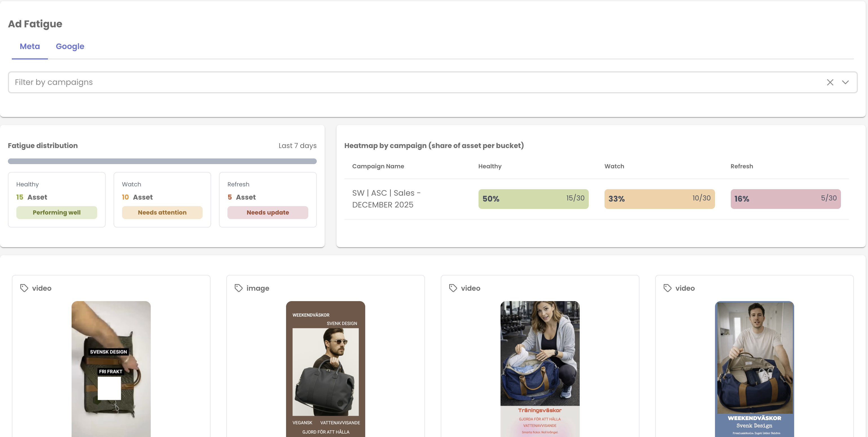Click the fatigue distribution progress bar
The width and height of the screenshot is (868, 437).
coord(162,161)
